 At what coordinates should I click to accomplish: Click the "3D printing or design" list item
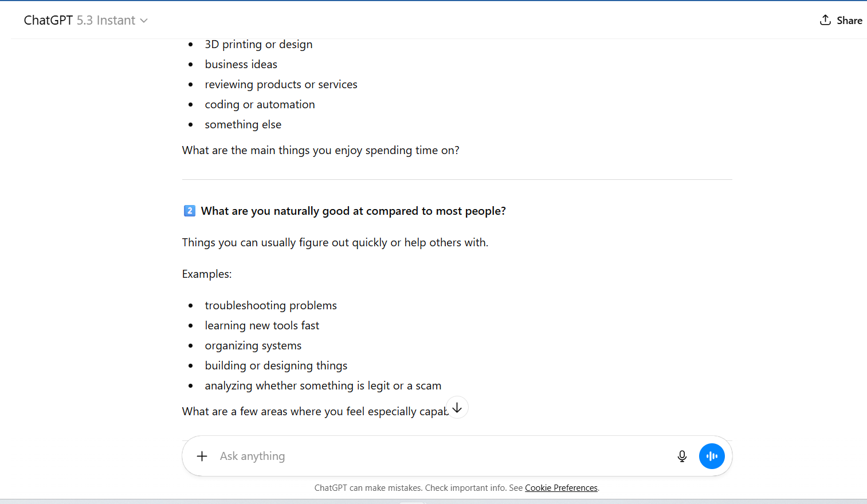[258, 44]
